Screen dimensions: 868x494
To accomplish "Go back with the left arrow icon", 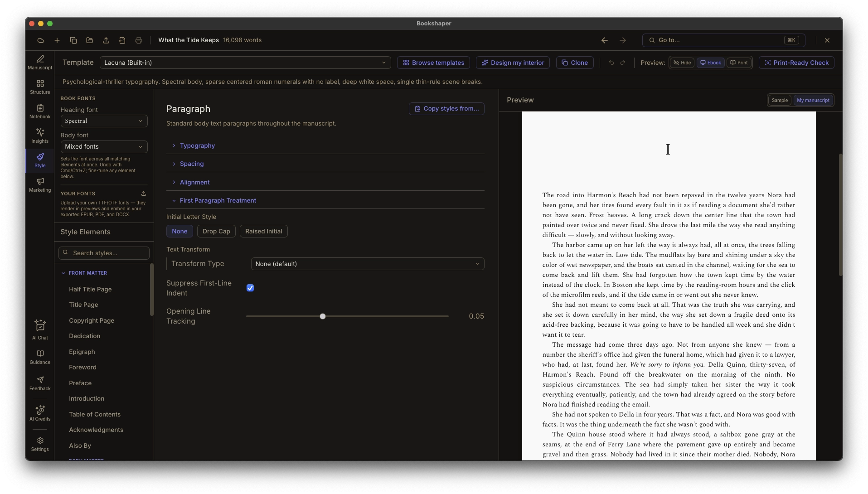I will (605, 40).
